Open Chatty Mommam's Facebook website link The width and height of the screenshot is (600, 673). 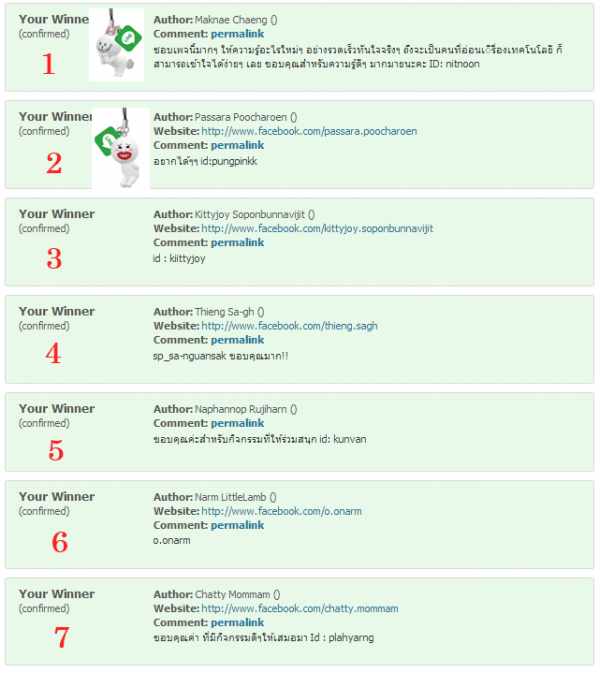pyautogui.click(x=299, y=608)
